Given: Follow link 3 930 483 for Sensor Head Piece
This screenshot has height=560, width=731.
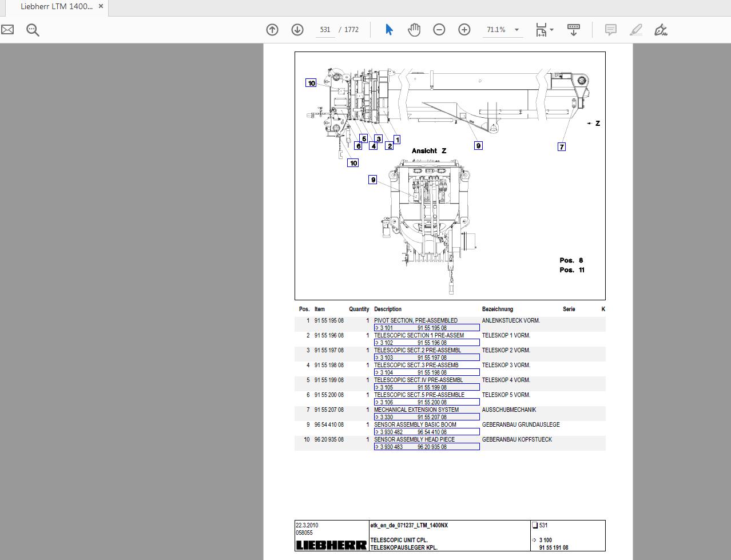Looking at the screenshot, I should pos(427,447).
